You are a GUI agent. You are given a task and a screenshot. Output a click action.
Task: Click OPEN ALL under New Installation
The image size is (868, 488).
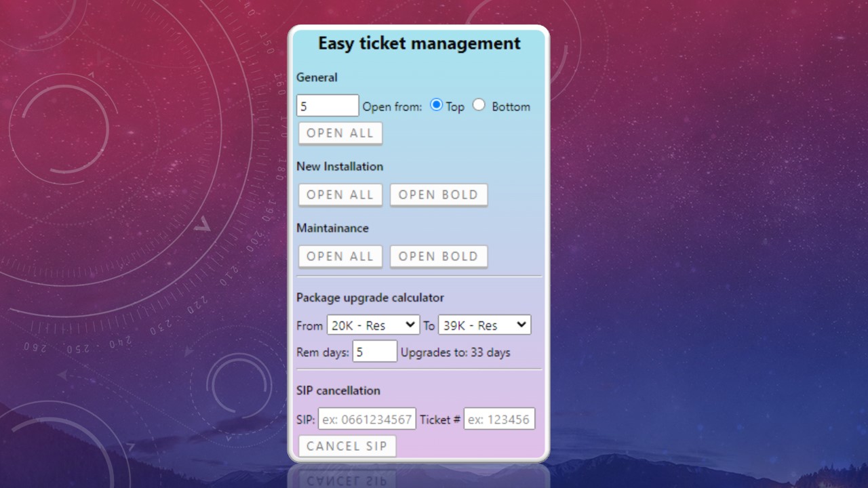[x=340, y=195]
